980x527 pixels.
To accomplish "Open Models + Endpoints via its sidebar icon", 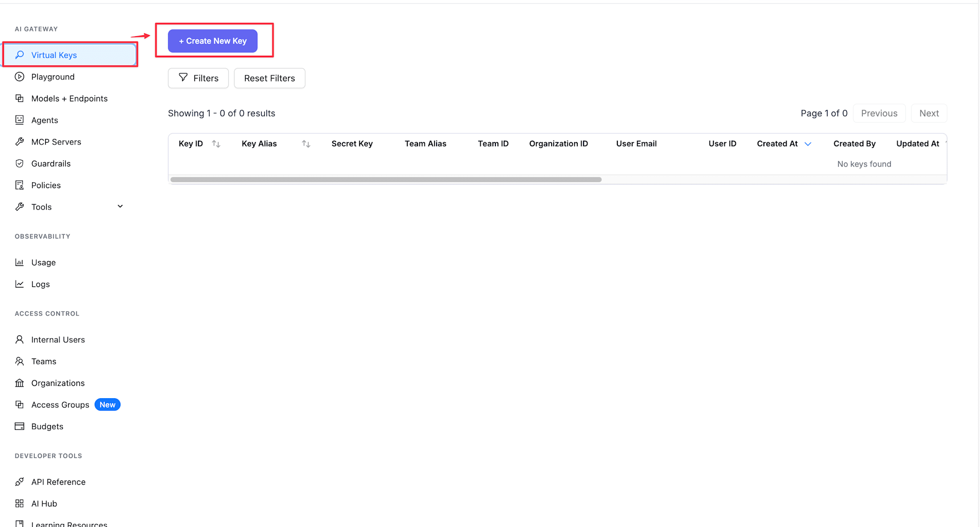I will [20, 98].
